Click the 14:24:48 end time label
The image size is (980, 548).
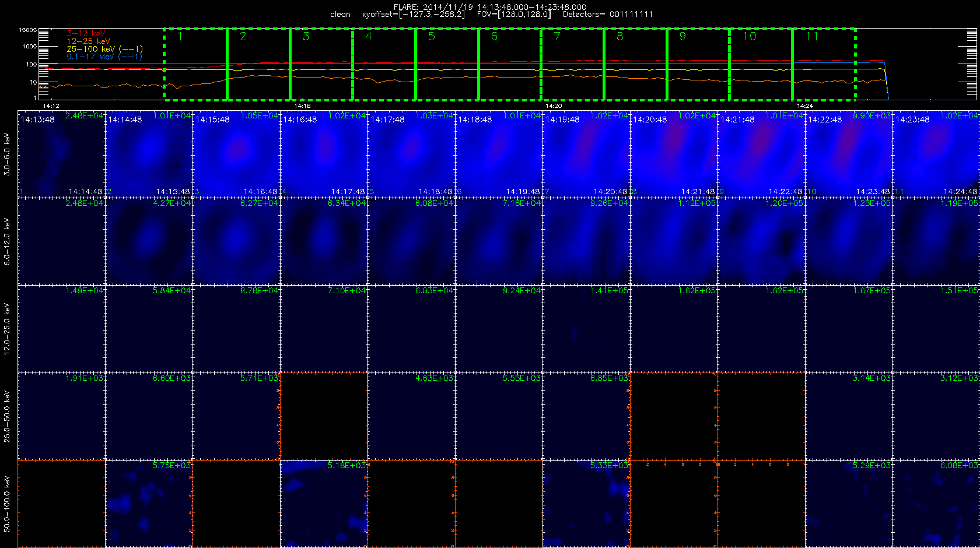pyautogui.click(x=960, y=192)
